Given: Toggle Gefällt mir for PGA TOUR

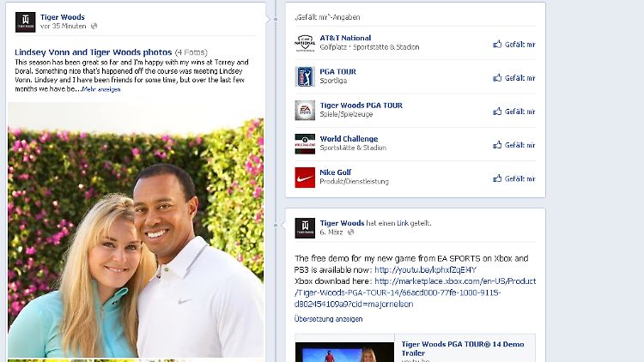Looking at the screenshot, I should tap(514, 77).
